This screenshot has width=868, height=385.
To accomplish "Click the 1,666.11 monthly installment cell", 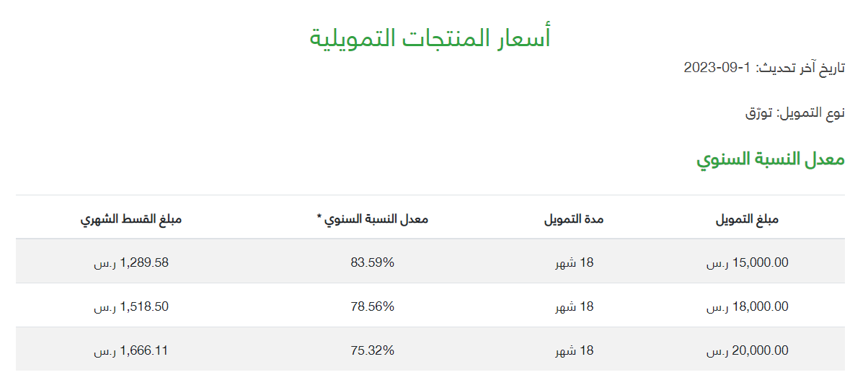I will pyautogui.click(x=131, y=351).
